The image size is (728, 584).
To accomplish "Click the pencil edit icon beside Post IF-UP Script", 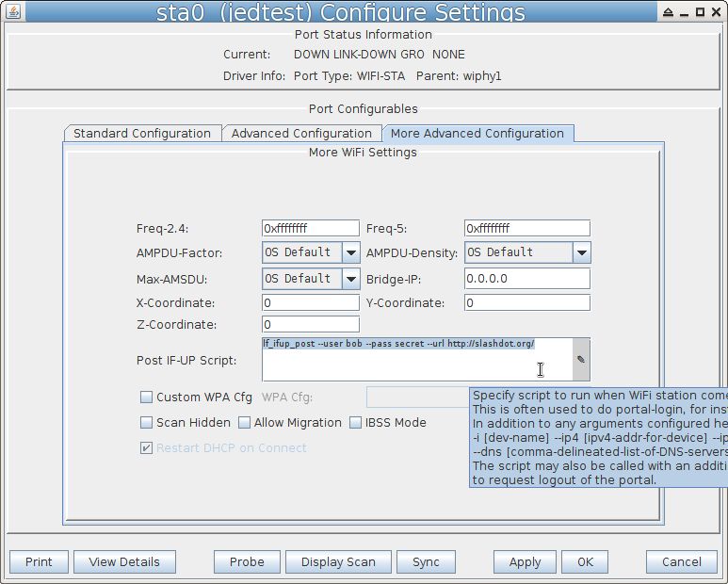I will point(580,360).
